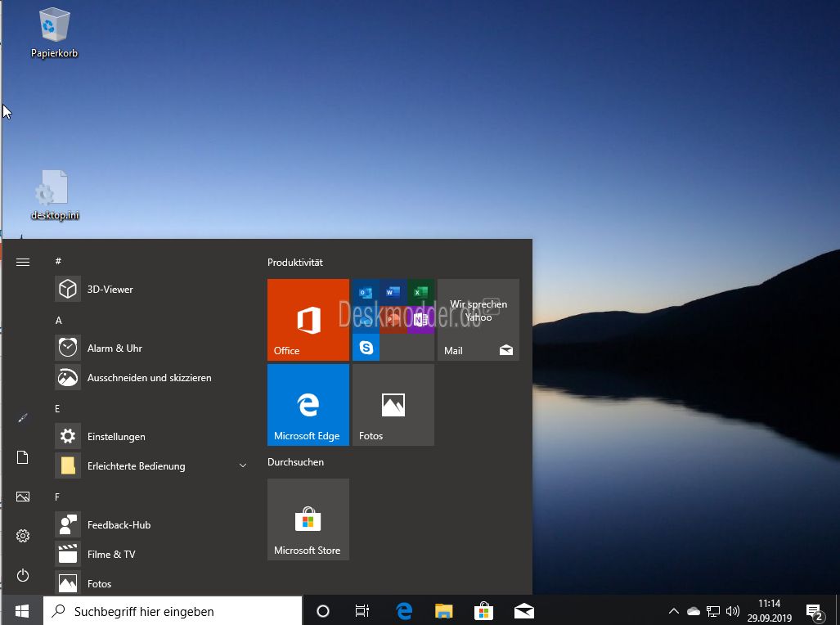Expand the Start menu hamburger navigation
Image resolution: width=840 pixels, height=625 pixels.
tap(23, 262)
